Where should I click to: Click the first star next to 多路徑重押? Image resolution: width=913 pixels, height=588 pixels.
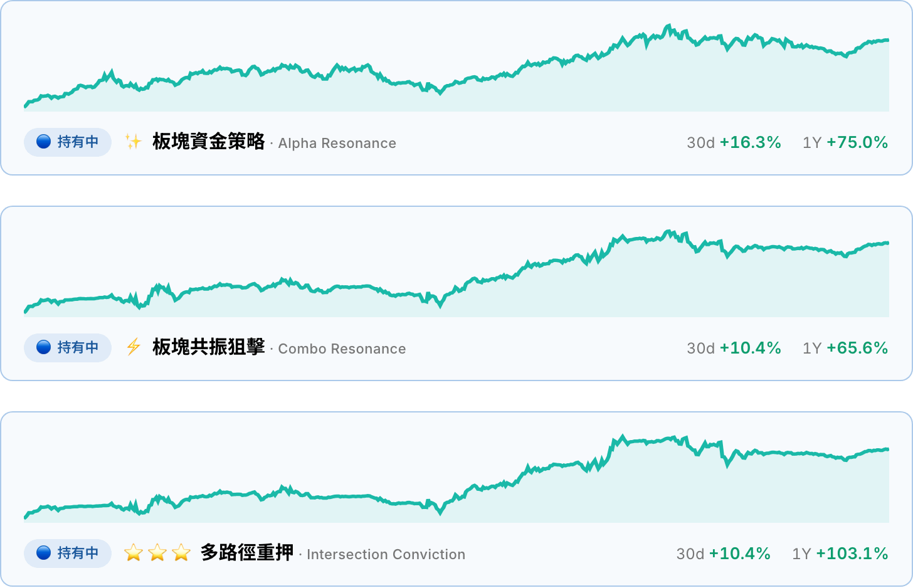coord(134,552)
